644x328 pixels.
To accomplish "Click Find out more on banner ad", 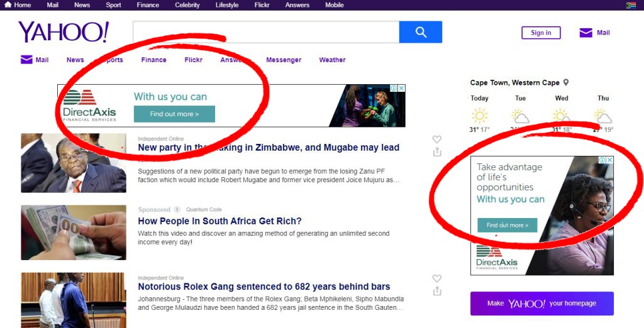I will click(174, 114).
